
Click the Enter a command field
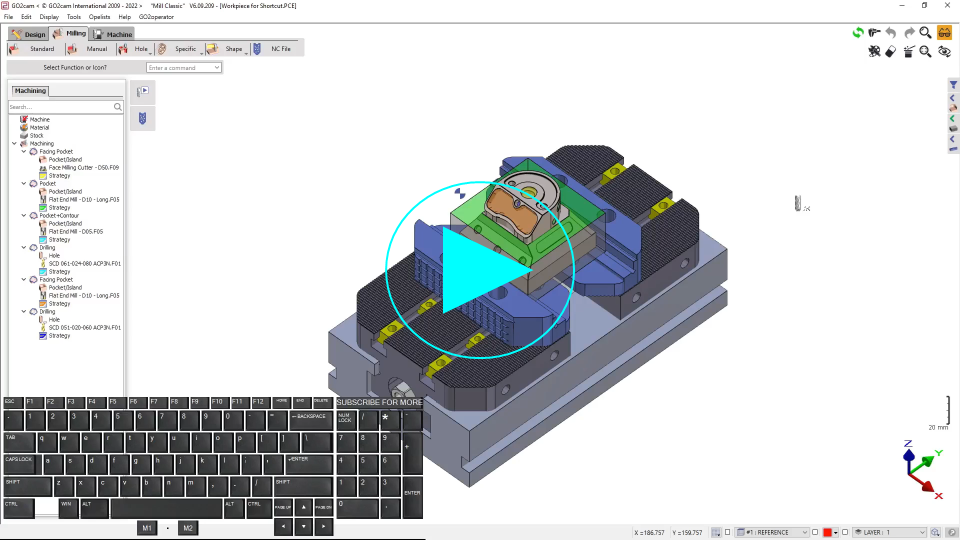click(x=184, y=68)
